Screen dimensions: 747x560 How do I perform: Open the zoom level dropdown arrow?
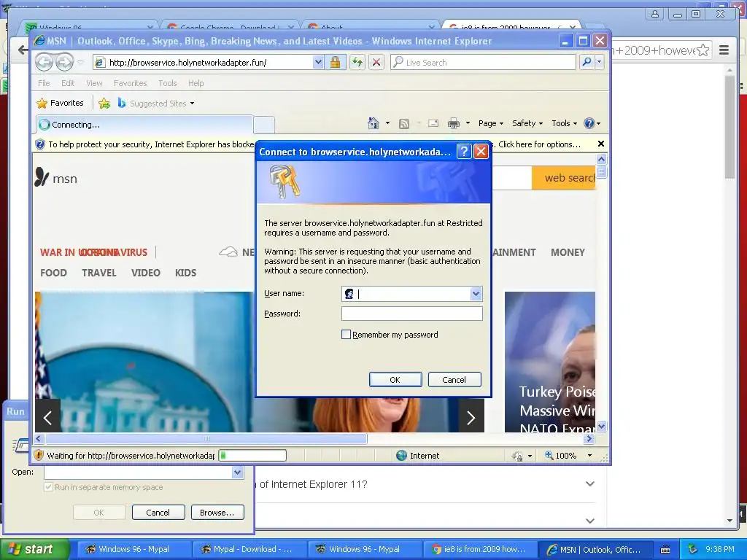pos(589,456)
